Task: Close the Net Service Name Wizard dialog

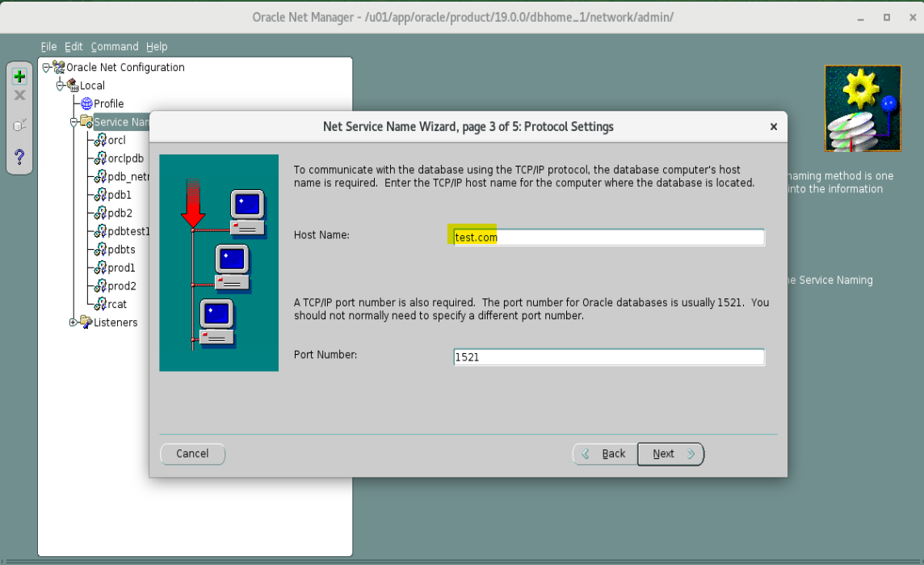Action: pos(774,127)
